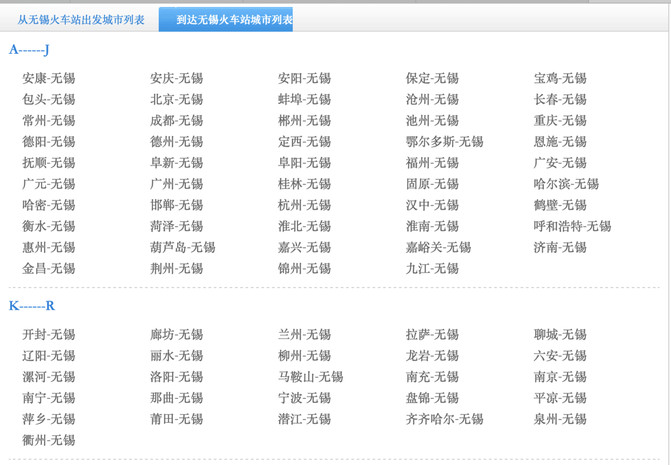This screenshot has width=671, height=465.
Task: Select the 马鞍山-无锡 link
Action: click(x=311, y=377)
